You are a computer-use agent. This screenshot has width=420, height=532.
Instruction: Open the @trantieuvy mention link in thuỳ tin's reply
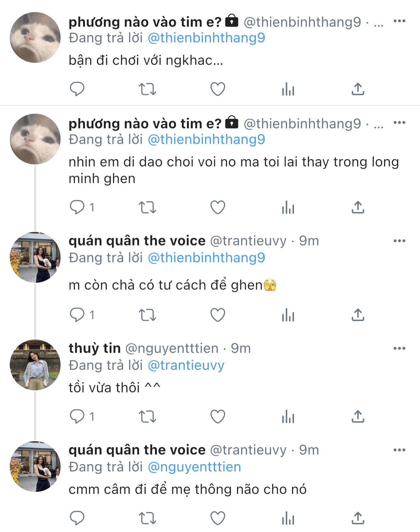pos(186,365)
